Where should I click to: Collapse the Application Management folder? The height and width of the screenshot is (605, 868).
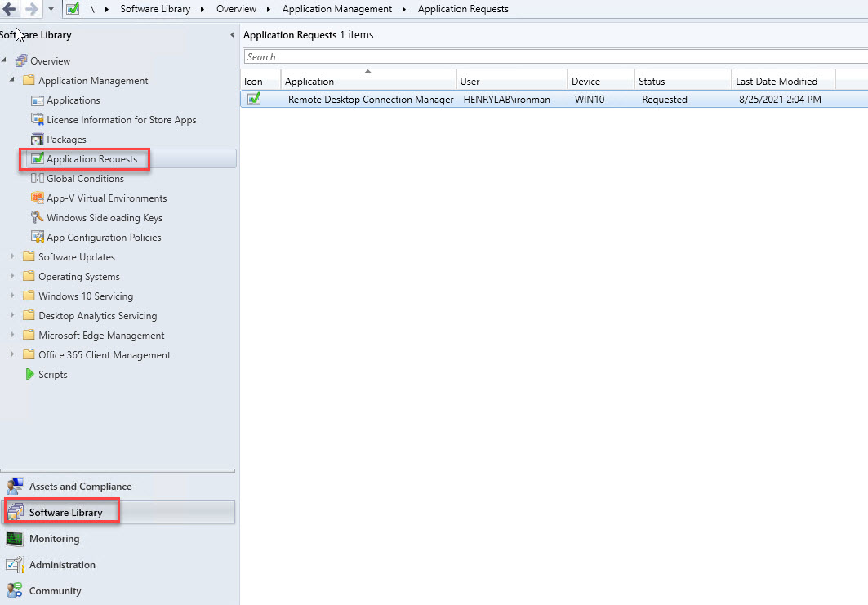[12, 81]
